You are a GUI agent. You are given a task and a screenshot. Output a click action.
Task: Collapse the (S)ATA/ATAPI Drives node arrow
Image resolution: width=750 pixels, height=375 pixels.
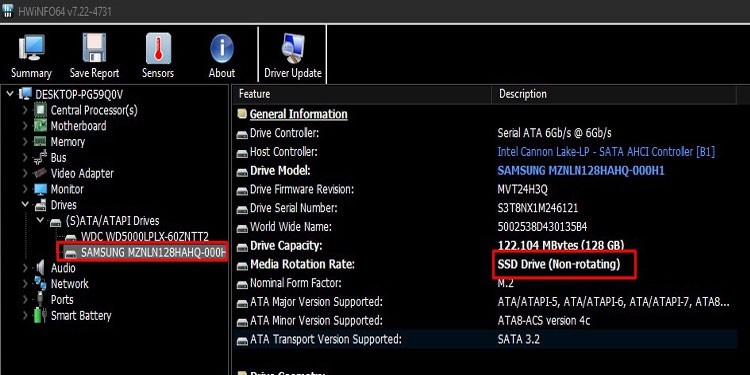coord(41,221)
